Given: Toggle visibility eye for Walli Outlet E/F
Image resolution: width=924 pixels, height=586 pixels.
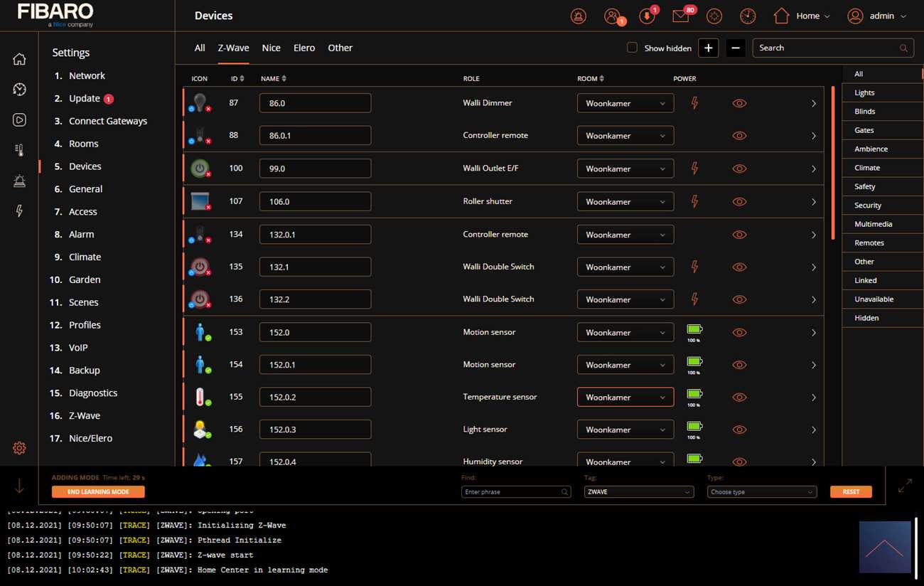Looking at the screenshot, I should (739, 169).
